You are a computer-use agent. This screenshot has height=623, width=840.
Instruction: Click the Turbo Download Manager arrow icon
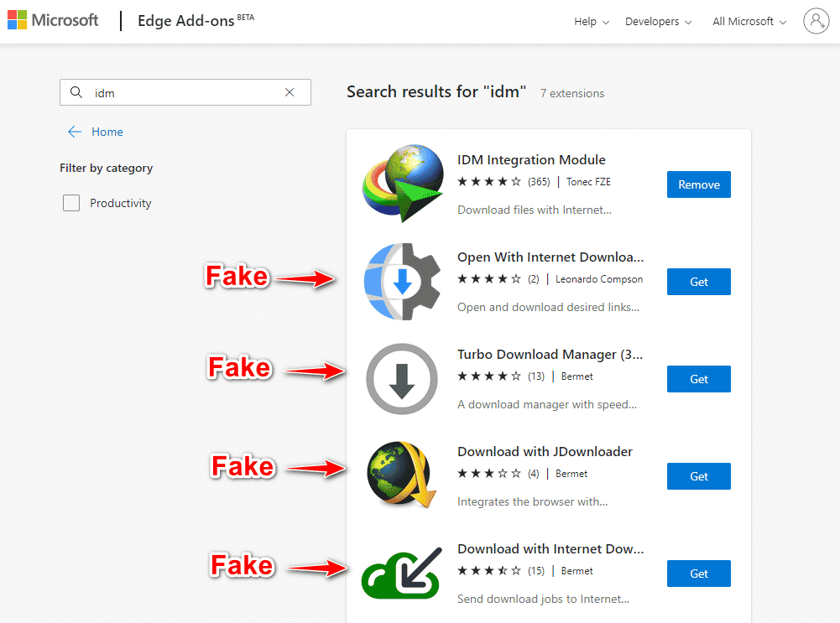pyautogui.click(x=402, y=379)
